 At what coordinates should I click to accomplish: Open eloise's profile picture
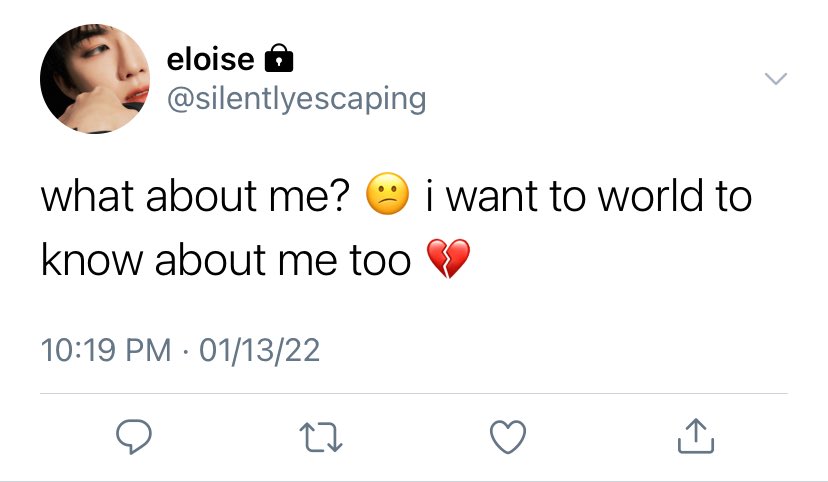coord(95,79)
